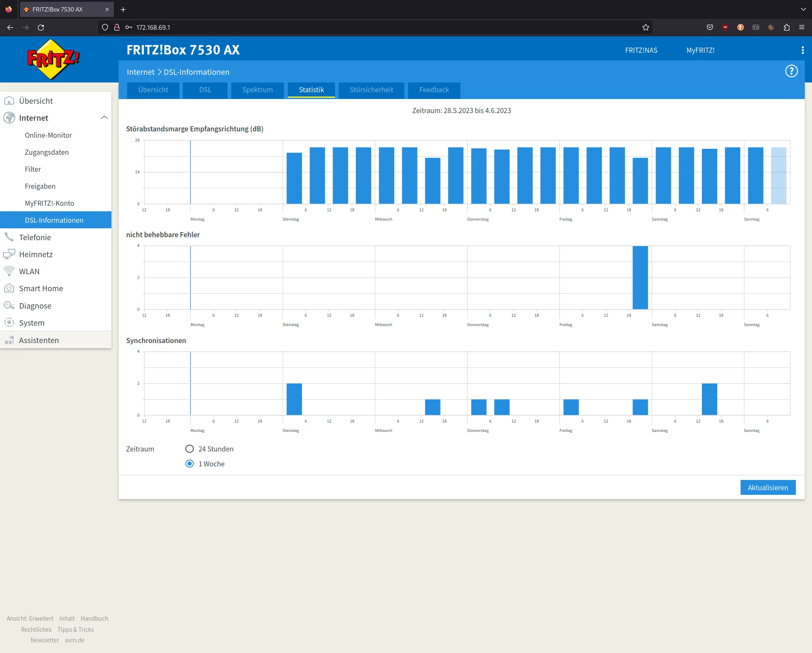The width and height of the screenshot is (812, 653).
Task: Expand the Heimnetz menu section
Action: pos(36,254)
